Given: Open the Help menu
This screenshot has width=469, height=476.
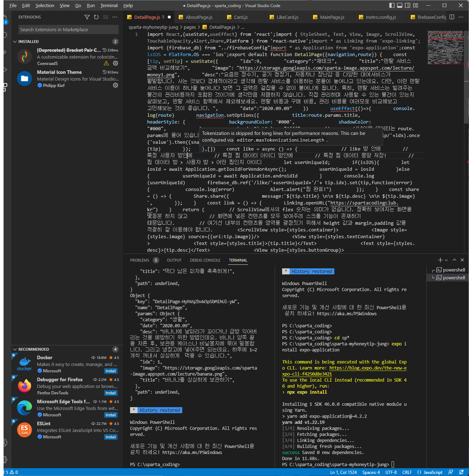Looking at the screenshot, I should pos(128,5).
